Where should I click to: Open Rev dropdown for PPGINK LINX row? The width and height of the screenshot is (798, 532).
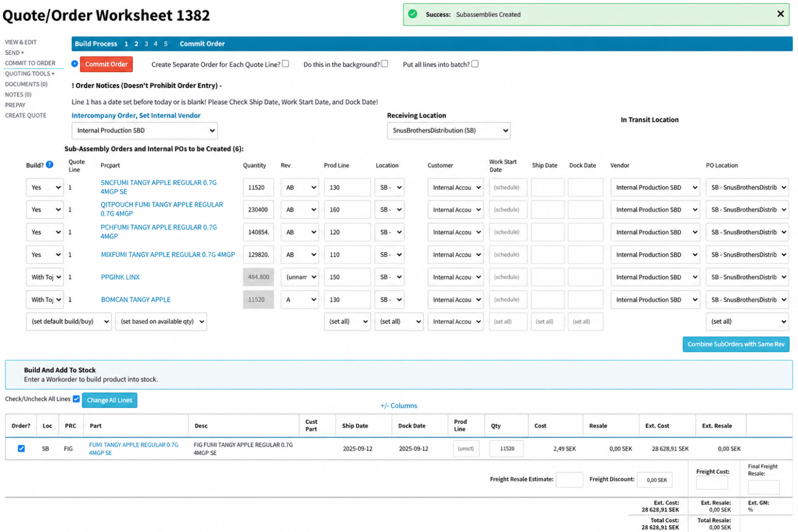300,277
